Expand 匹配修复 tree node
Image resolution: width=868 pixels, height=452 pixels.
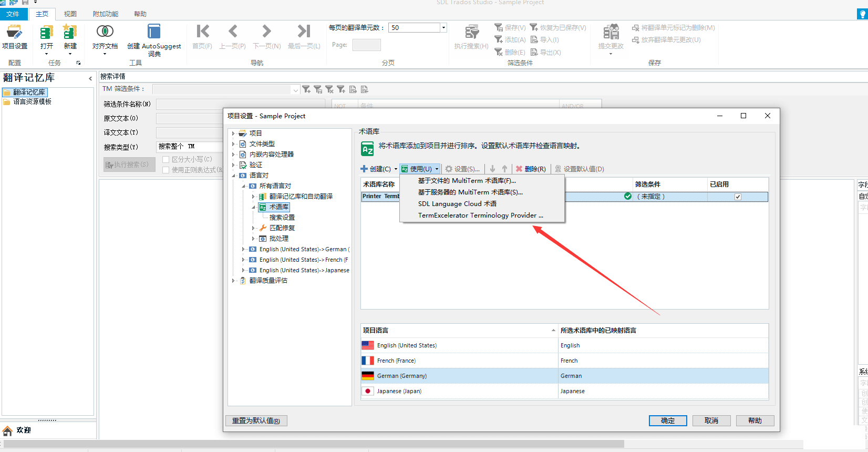click(x=253, y=228)
